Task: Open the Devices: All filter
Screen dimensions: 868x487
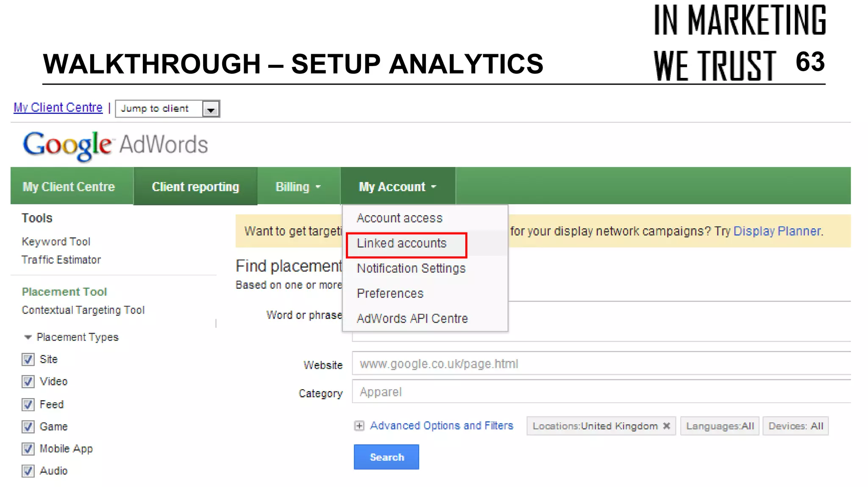Action: click(796, 426)
